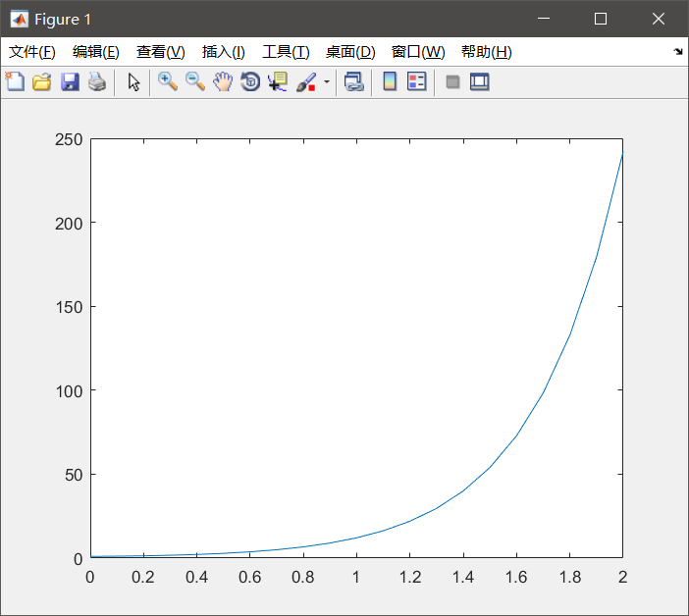Minimize the Figure 1 window

point(544,19)
